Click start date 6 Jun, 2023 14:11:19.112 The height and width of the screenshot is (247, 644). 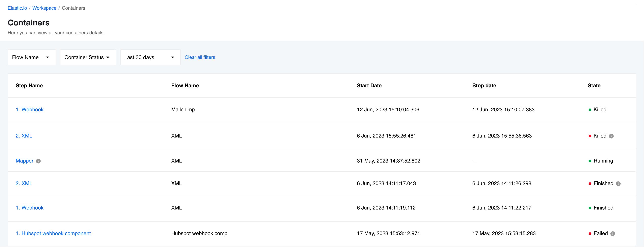click(386, 208)
